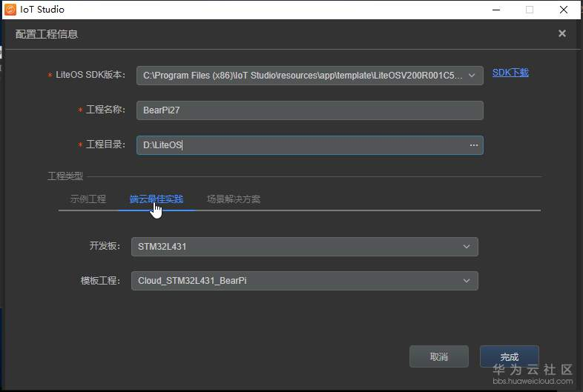583x392 pixels.
Task: Click the 工程类型 section label
Action: click(x=65, y=176)
